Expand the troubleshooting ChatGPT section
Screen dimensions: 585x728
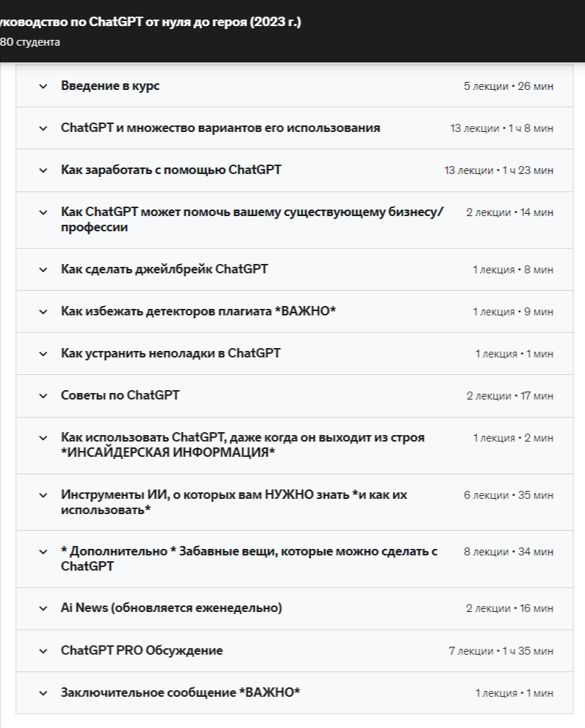click(43, 353)
